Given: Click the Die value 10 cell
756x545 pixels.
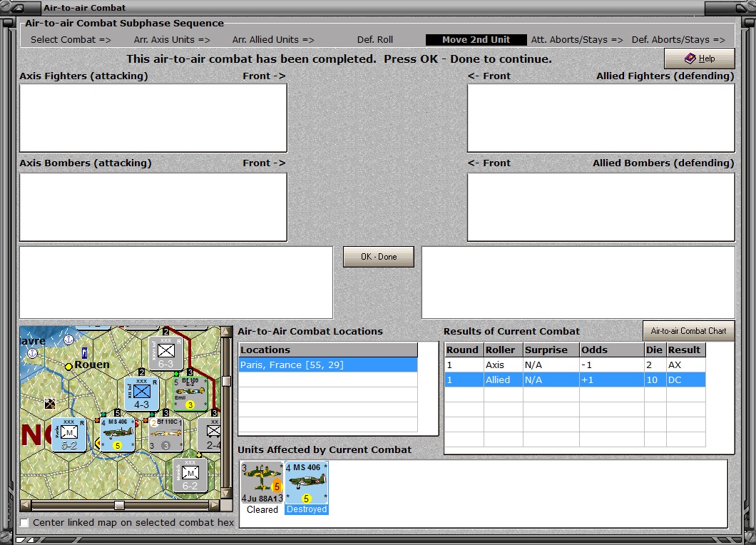Looking at the screenshot, I should click(655, 380).
